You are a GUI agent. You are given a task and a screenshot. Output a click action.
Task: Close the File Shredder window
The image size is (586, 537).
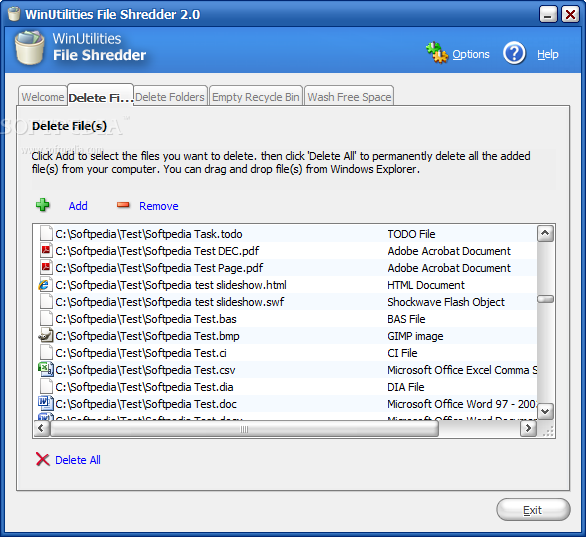pyautogui.click(x=570, y=15)
